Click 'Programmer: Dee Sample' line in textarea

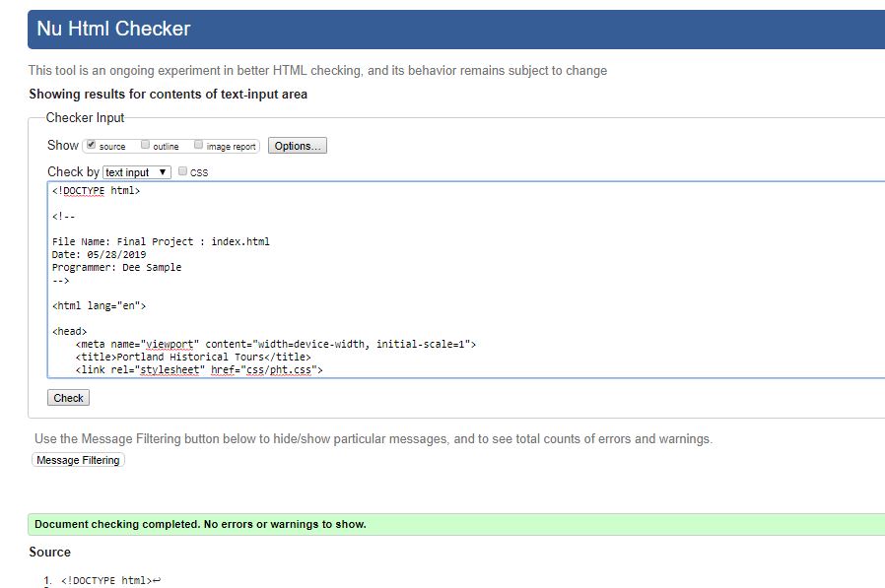click(117, 268)
